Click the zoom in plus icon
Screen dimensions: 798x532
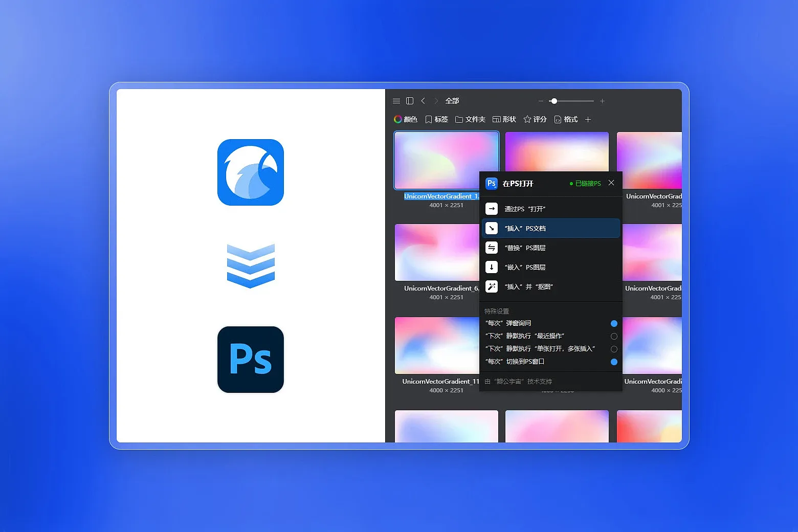pyautogui.click(x=602, y=101)
